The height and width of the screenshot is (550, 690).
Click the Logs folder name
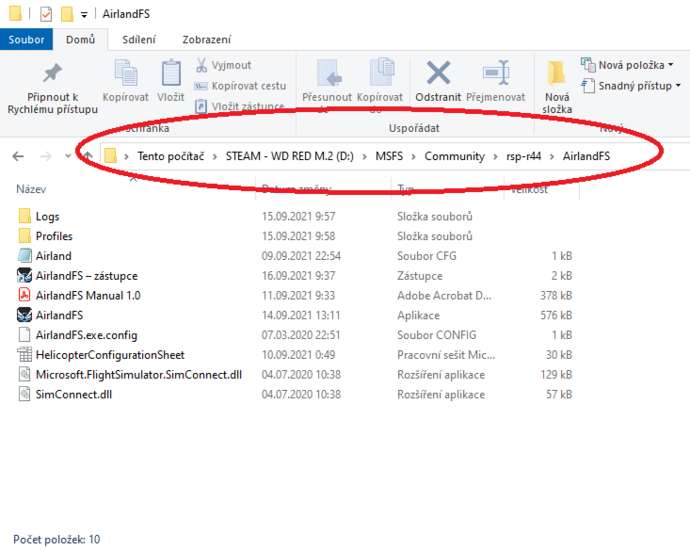[48, 216]
